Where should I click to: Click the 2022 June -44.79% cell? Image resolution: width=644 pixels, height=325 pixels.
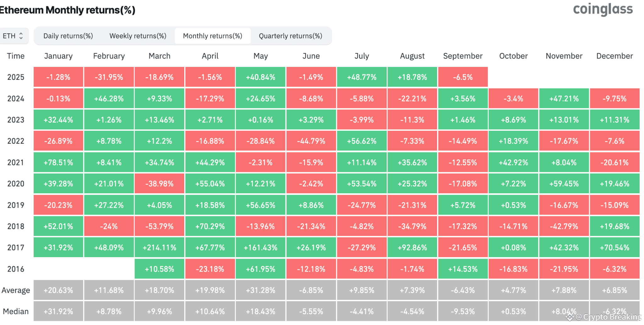point(311,141)
